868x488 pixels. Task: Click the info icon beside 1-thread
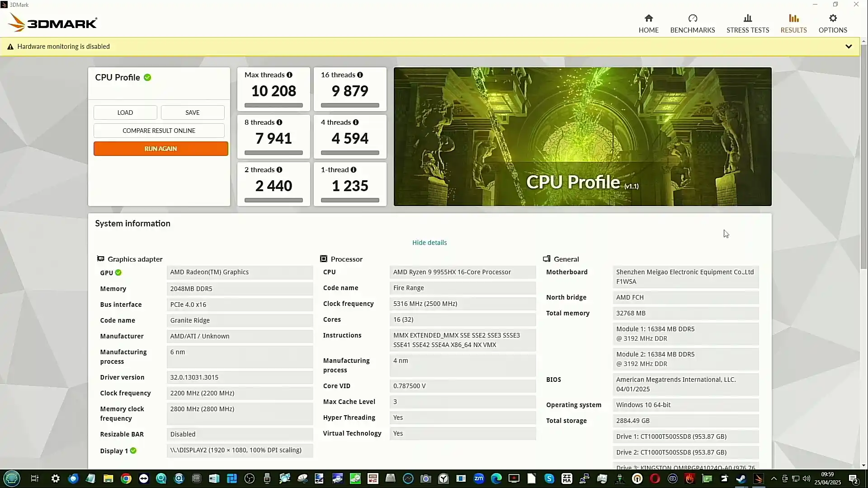tap(354, 170)
